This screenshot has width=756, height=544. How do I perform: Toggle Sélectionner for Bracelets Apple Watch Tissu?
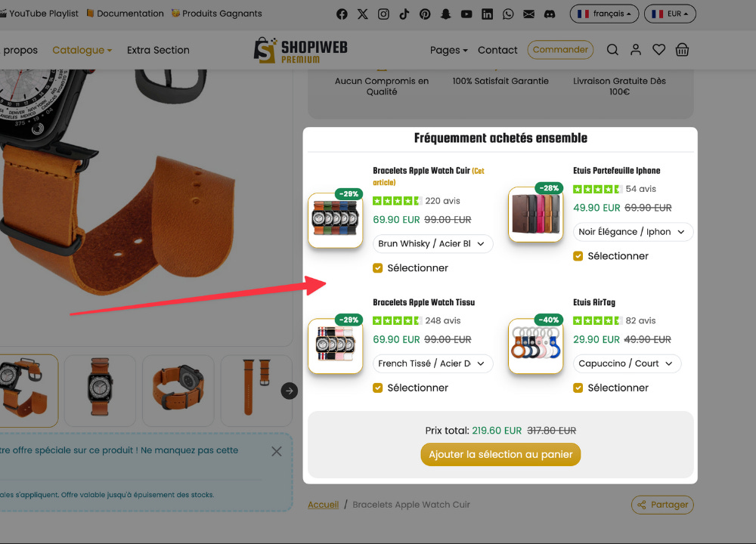(x=377, y=388)
